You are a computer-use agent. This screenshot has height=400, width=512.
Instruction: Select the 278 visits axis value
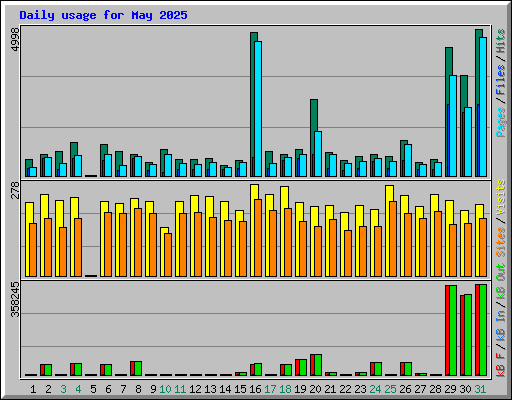tap(15, 190)
